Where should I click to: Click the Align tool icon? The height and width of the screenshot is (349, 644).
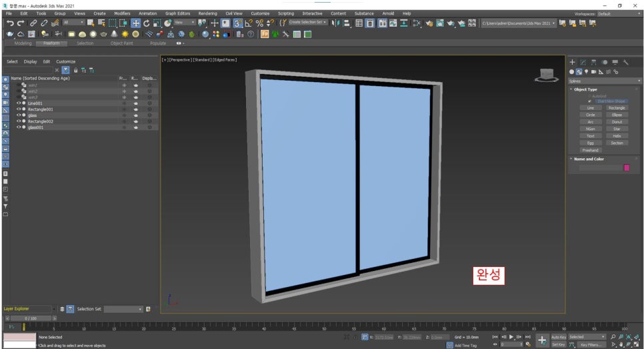(346, 23)
